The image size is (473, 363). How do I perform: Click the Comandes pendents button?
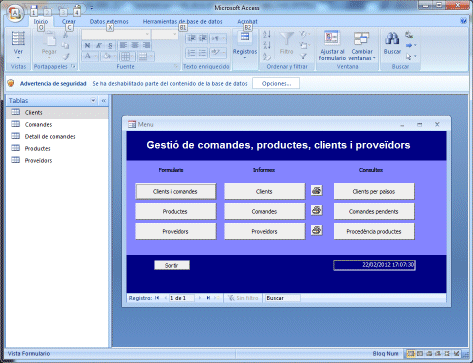[374, 211]
